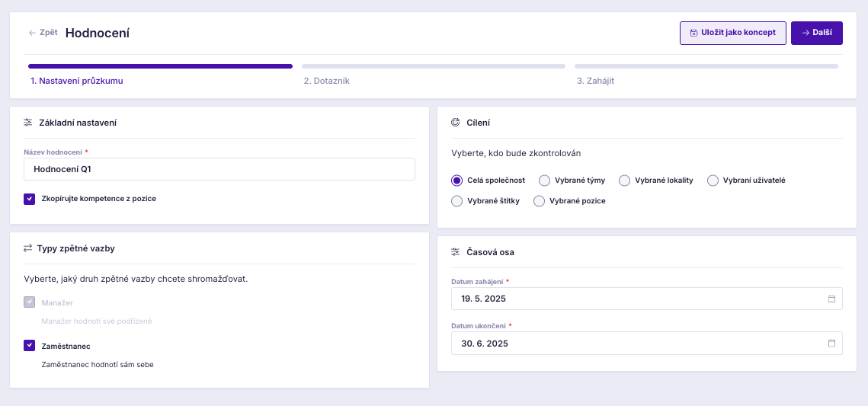The image size is (868, 406).
Task: Open calendar picker icon for Datum ukončení
Action: [831, 343]
